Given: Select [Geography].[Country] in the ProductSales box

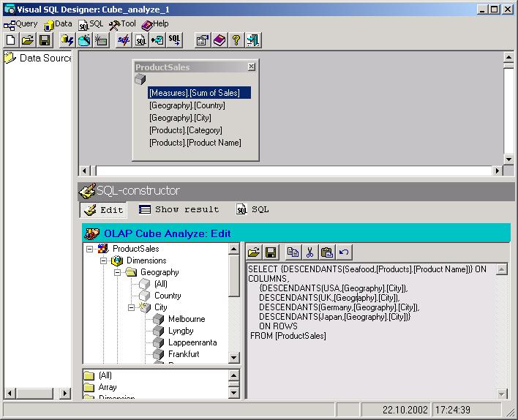Looking at the screenshot, I should coord(187,105).
